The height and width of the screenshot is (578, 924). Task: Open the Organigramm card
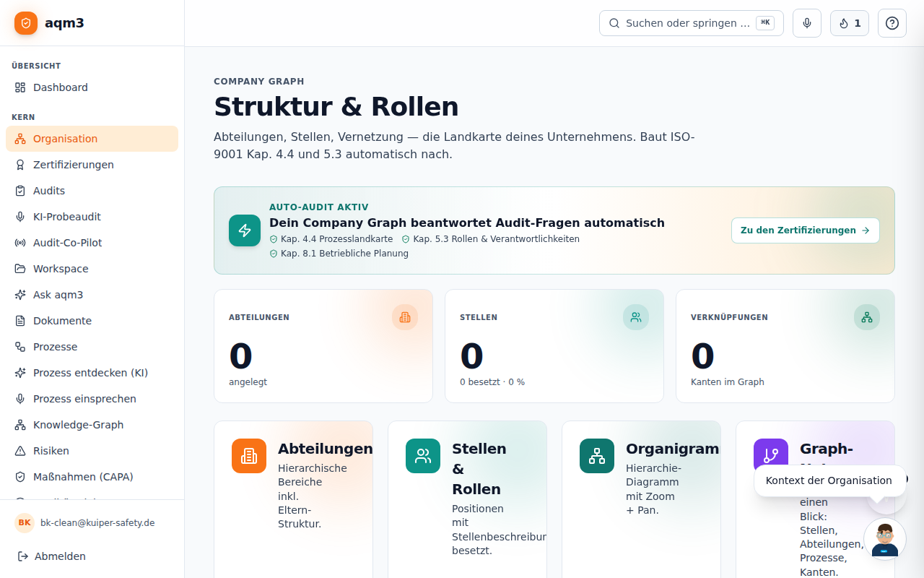(x=642, y=499)
